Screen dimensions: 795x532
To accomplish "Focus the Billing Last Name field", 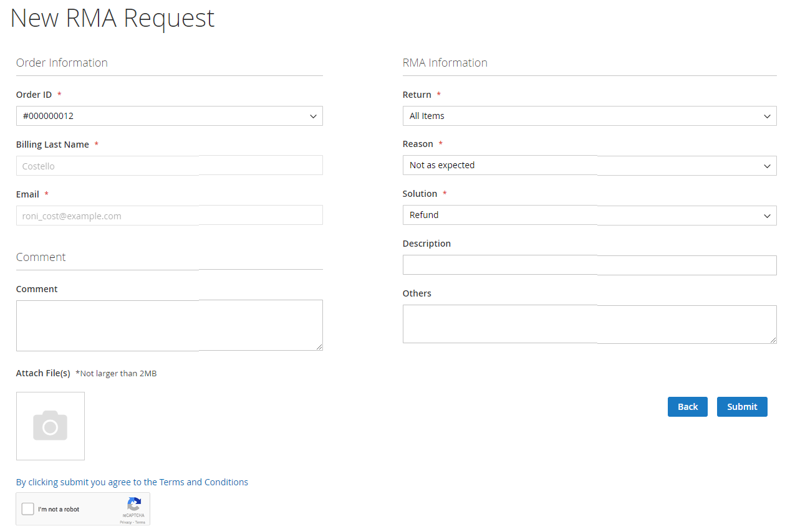I will 169,166.
